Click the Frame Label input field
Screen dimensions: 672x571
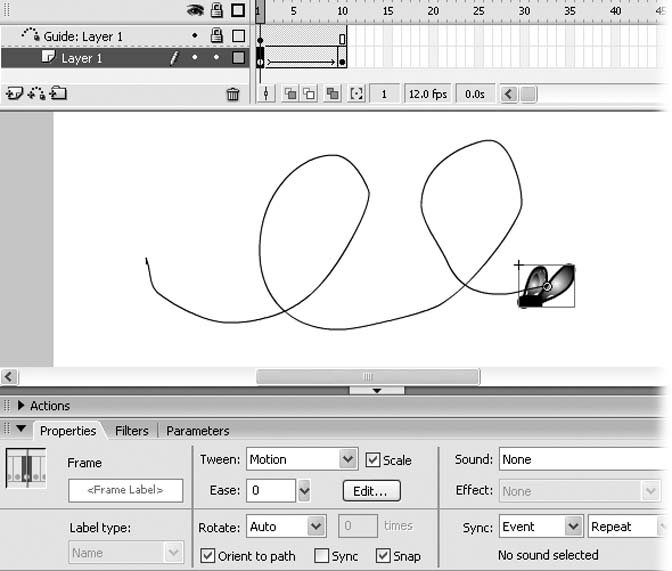[126, 491]
